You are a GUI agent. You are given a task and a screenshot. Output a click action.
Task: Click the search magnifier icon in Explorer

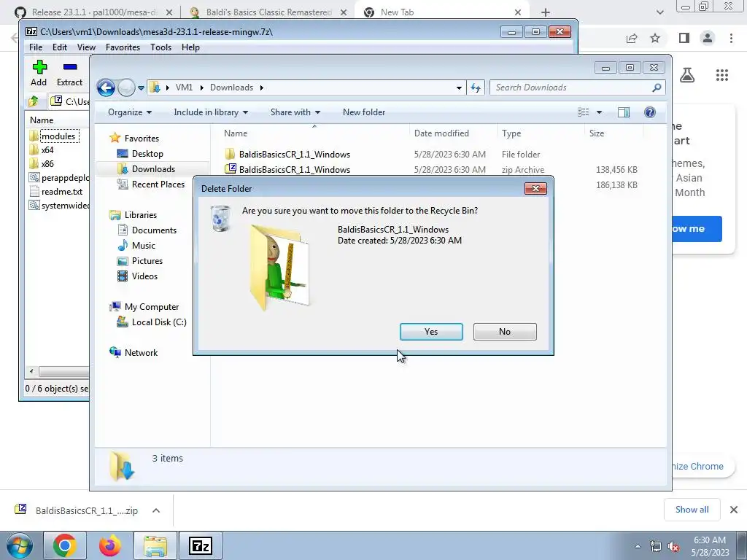click(657, 87)
